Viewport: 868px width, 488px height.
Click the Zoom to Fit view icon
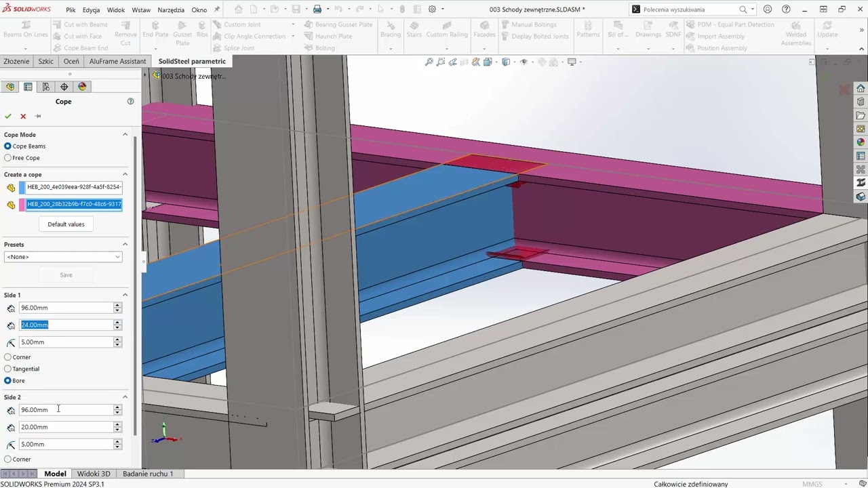(429, 62)
